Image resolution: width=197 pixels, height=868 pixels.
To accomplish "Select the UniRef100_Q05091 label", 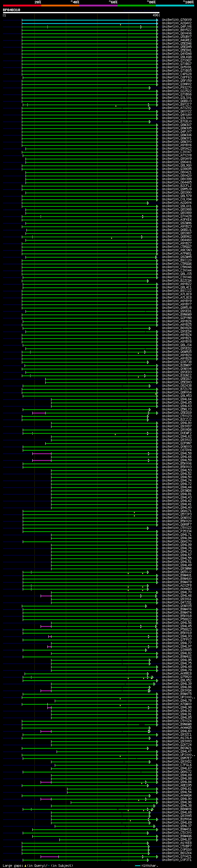I will pyautogui.click(x=177, y=67).
